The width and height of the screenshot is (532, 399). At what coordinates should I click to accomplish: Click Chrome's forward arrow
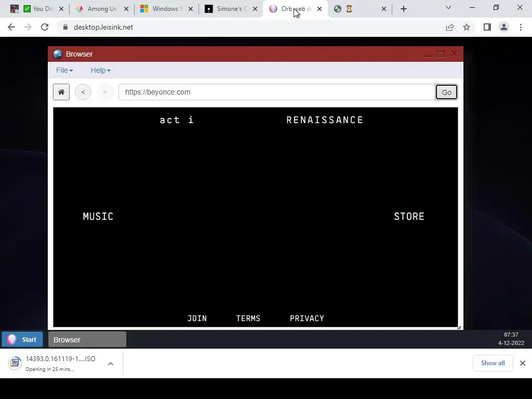pyautogui.click(x=28, y=27)
